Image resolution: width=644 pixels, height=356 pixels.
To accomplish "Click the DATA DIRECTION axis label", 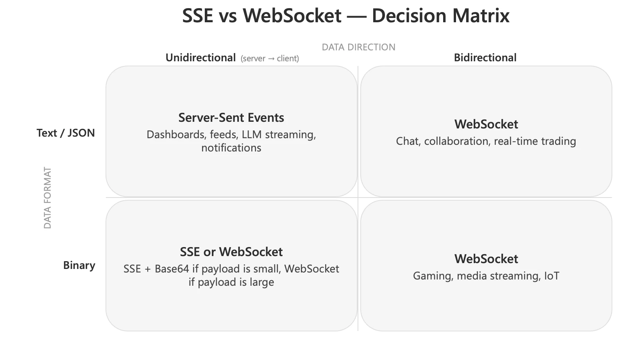I will [358, 47].
